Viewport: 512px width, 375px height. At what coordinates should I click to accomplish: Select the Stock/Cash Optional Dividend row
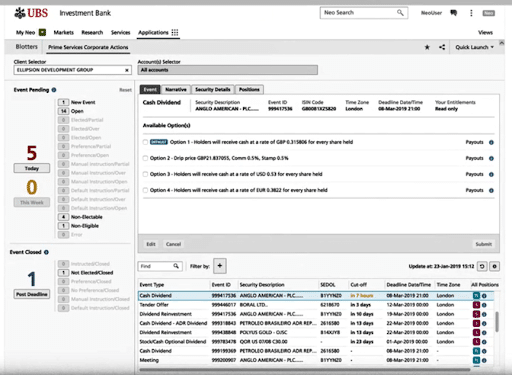click(x=316, y=342)
